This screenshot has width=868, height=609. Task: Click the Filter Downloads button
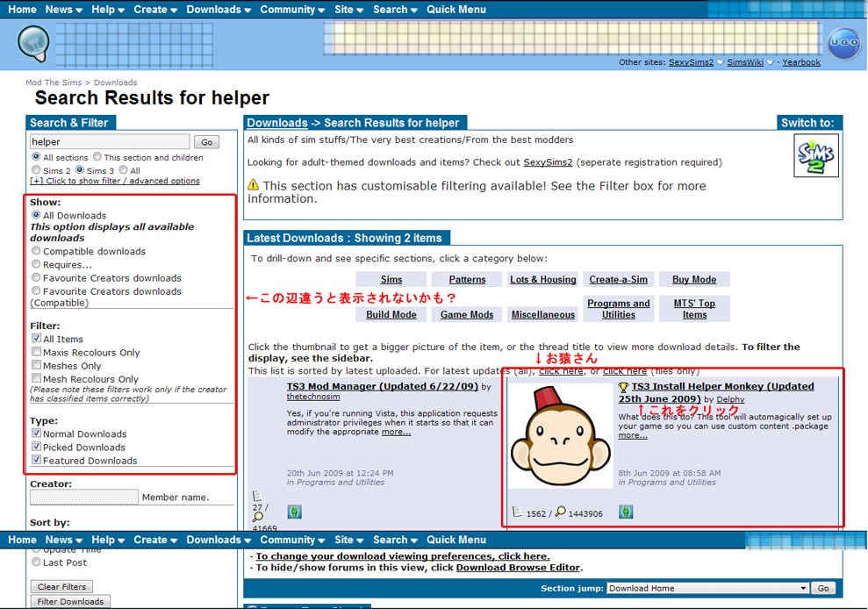click(x=70, y=601)
